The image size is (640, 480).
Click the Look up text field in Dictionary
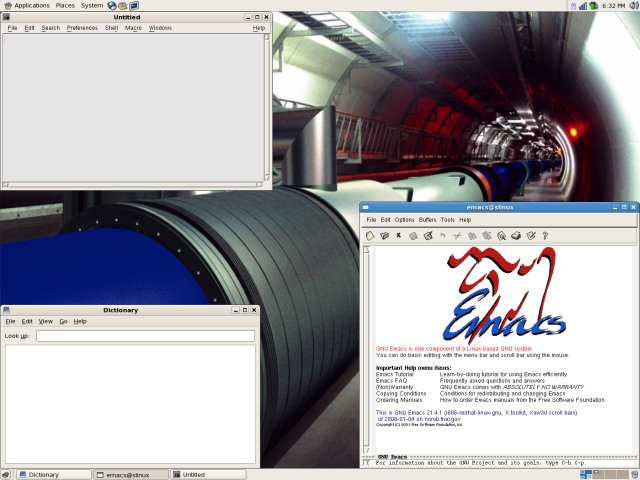[145, 336]
